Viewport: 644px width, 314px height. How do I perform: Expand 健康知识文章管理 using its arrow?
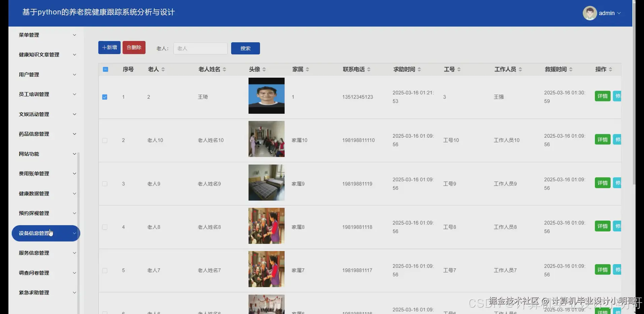(x=74, y=55)
